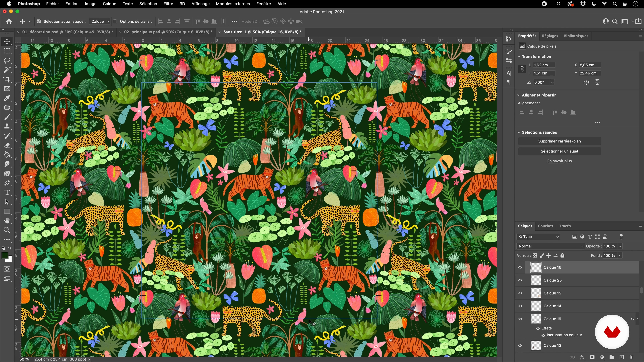Open rotation angle dropdown arrow
The image size is (644, 362).
pyautogui.click(x=552, y=82)
